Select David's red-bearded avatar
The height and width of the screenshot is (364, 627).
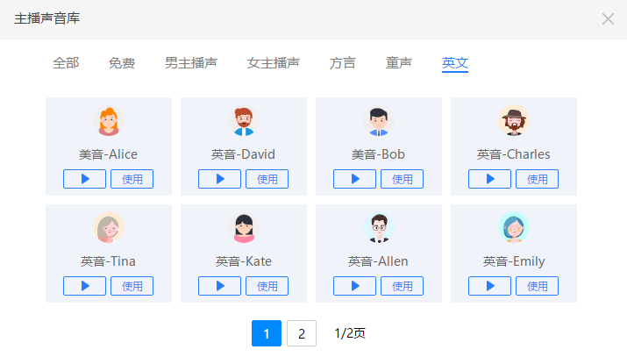[244, 120]
